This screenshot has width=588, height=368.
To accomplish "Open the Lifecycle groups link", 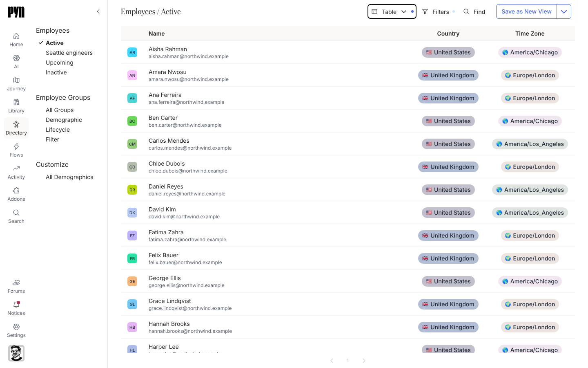I will click(x=58, y=130).
